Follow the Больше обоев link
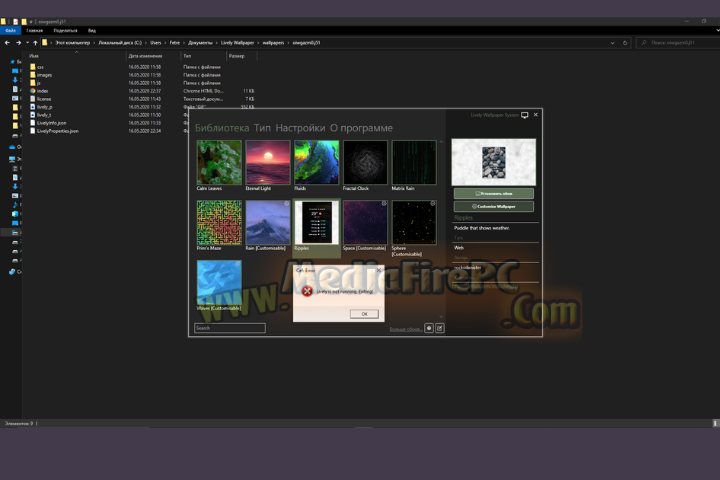 (404, 328)
